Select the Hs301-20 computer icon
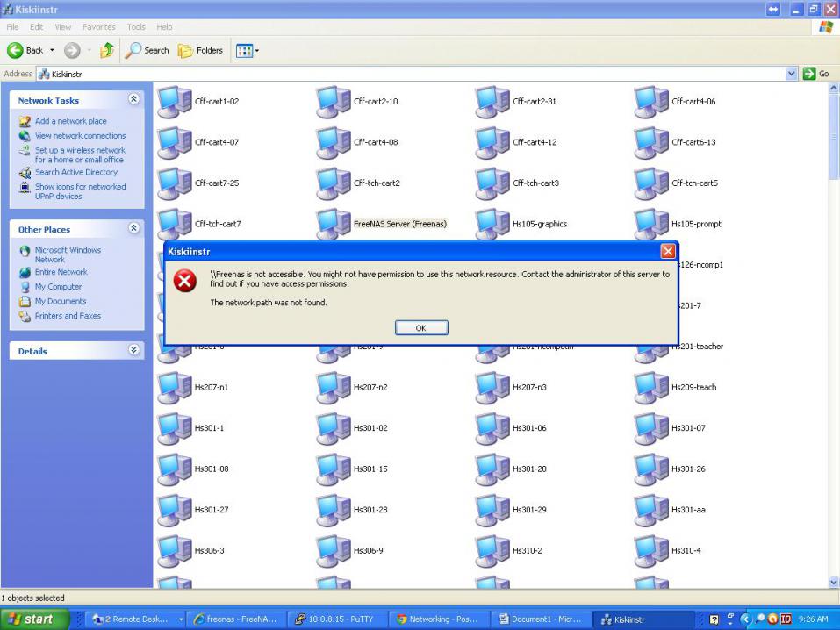This screenshot has height=630, width=840. [x=492, y=469]
